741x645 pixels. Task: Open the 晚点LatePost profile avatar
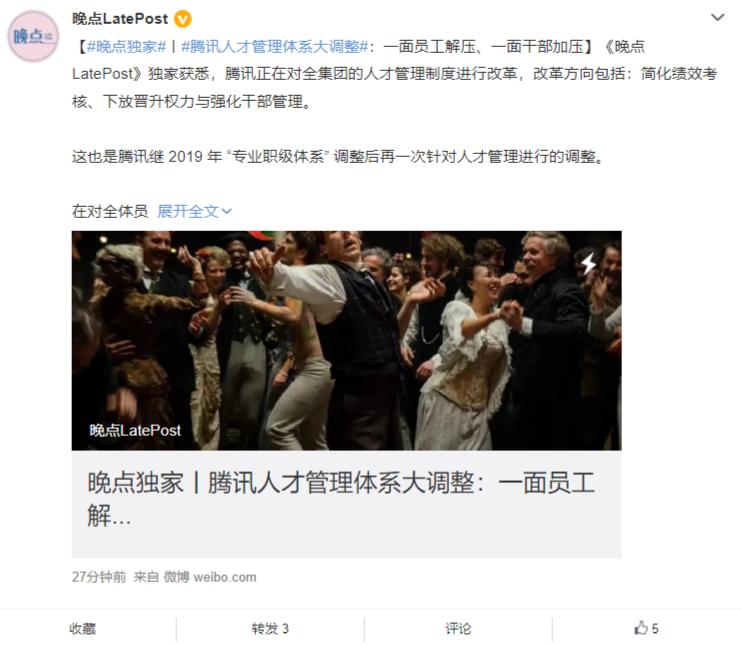(x=33, y=36)
